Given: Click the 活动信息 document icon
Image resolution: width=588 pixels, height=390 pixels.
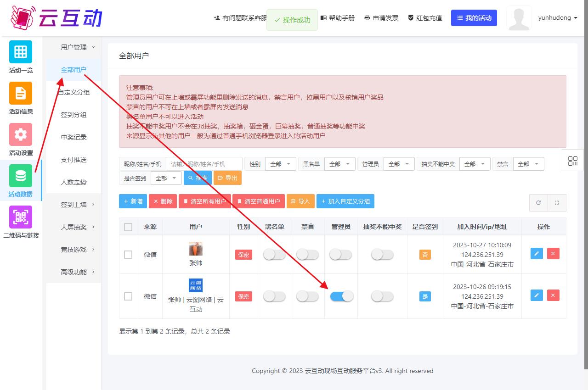Looking at the screenshot, I should tap(21, 93).
